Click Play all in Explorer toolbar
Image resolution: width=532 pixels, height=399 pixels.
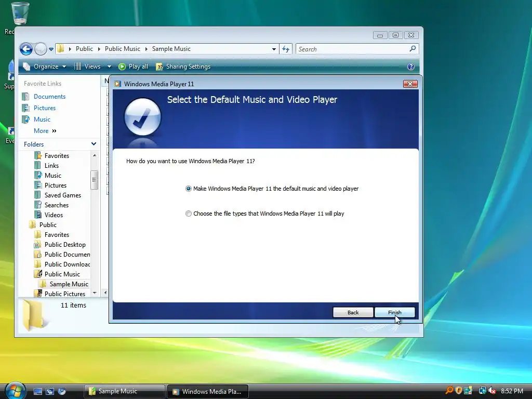click(x=134, y=66)
